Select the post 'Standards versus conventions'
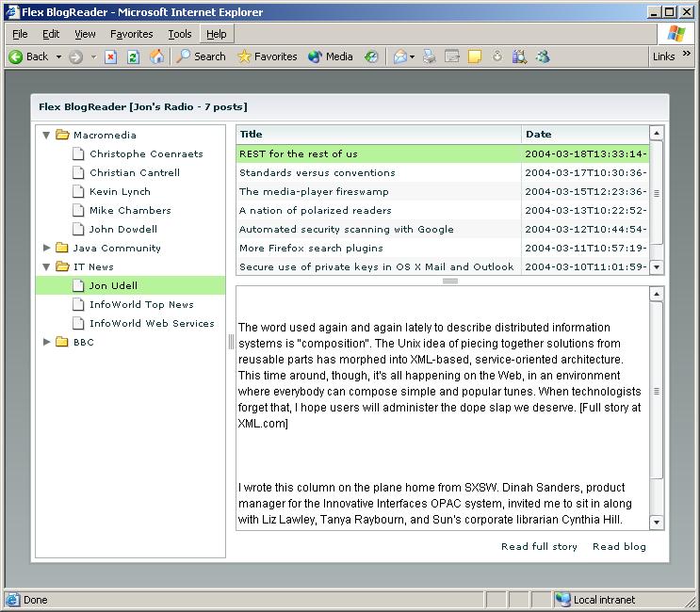The image size is (700, 612). pyautogui.click(x=443, y=172)
